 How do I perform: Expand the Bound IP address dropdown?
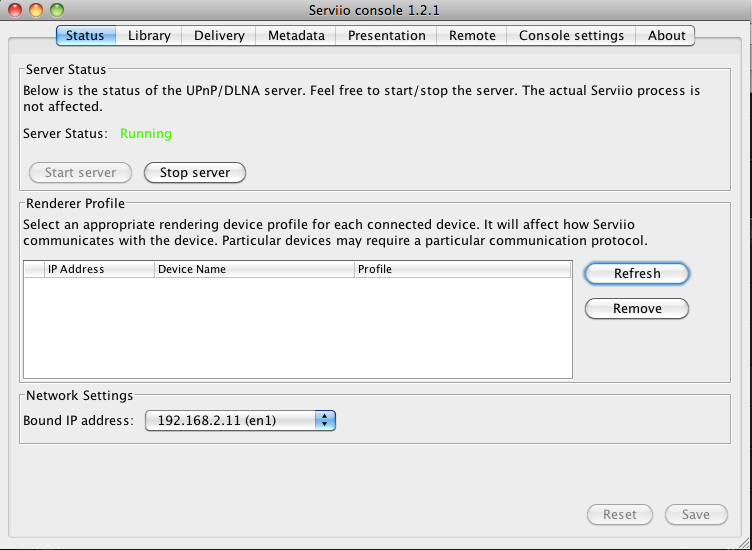coord(240,421)
